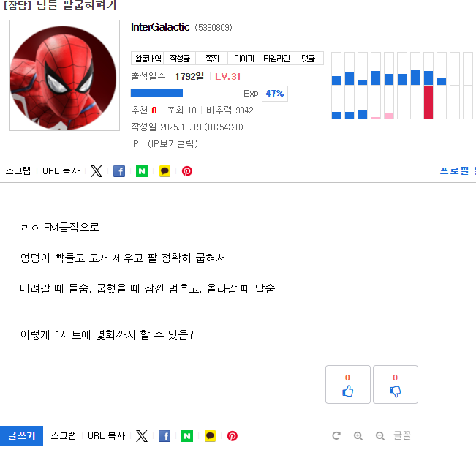Viewport: 476px width, 450px height.
Task: Click the thumbs-down dislike button
Action: (x=396, y=385)
